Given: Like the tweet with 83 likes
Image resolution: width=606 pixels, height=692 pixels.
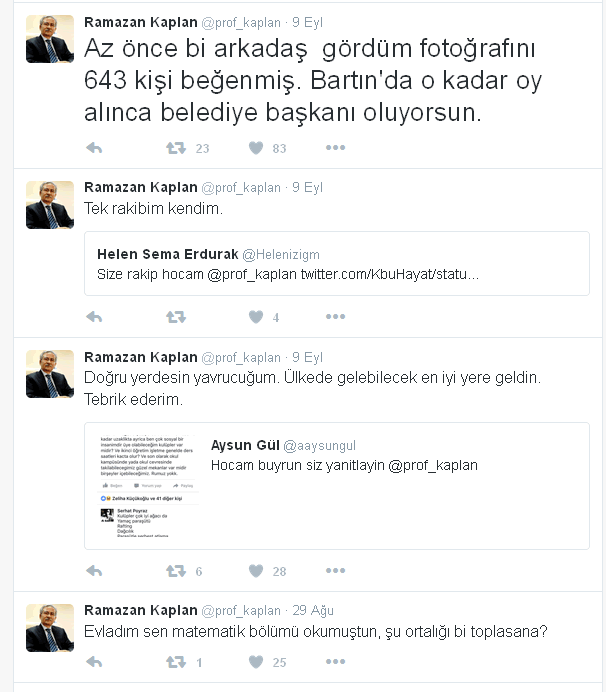Looking at the screenshot, I should coord(256,148).
